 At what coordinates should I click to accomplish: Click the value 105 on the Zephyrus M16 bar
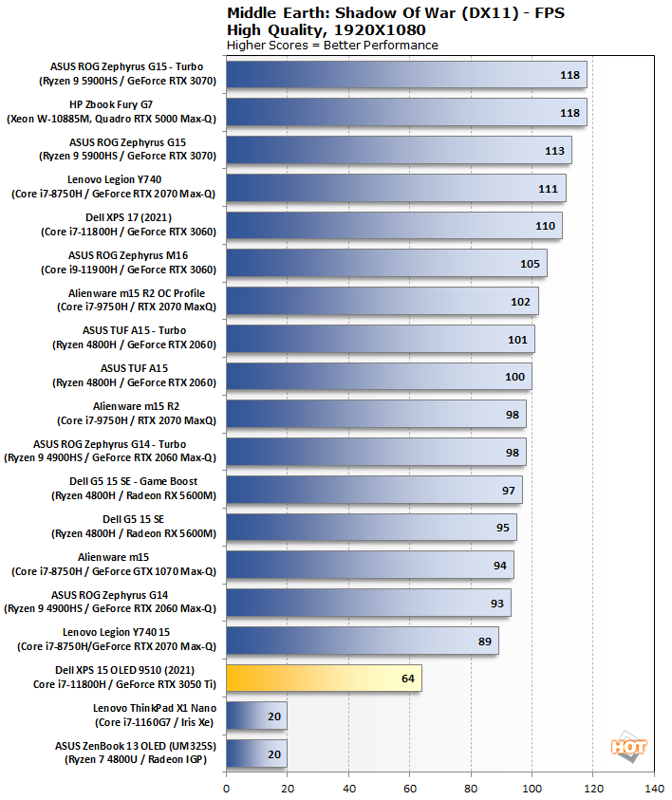(x=530, y=264)
